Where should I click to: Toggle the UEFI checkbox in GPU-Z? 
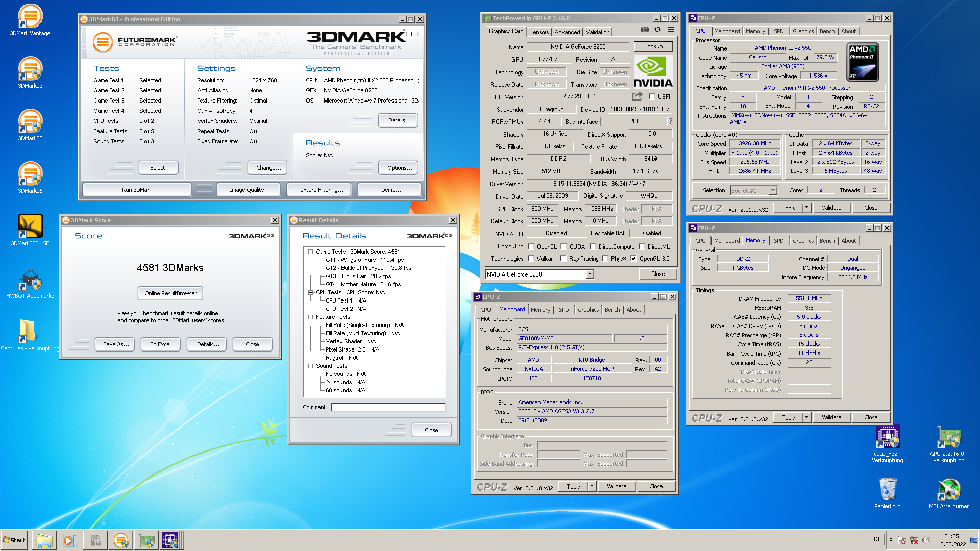pyautogui.click(x=652, y=96)
